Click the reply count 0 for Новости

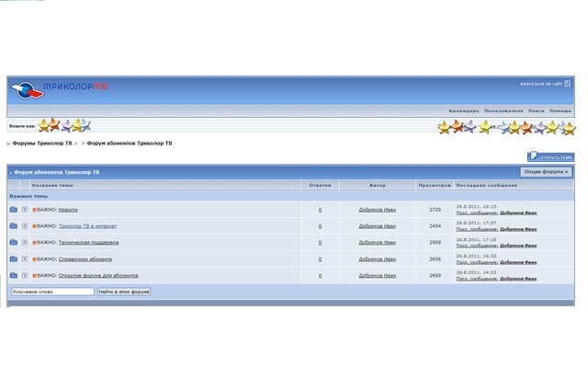click(x=320, y=210)
